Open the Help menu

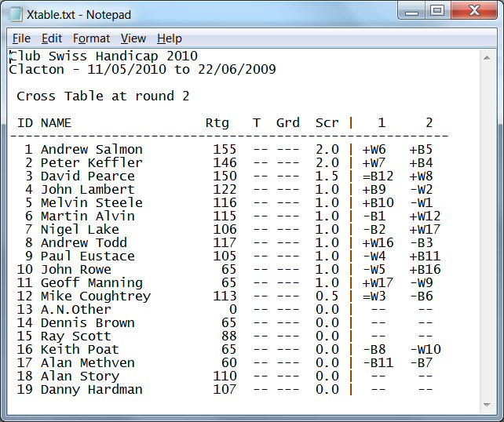click(170, 38)
